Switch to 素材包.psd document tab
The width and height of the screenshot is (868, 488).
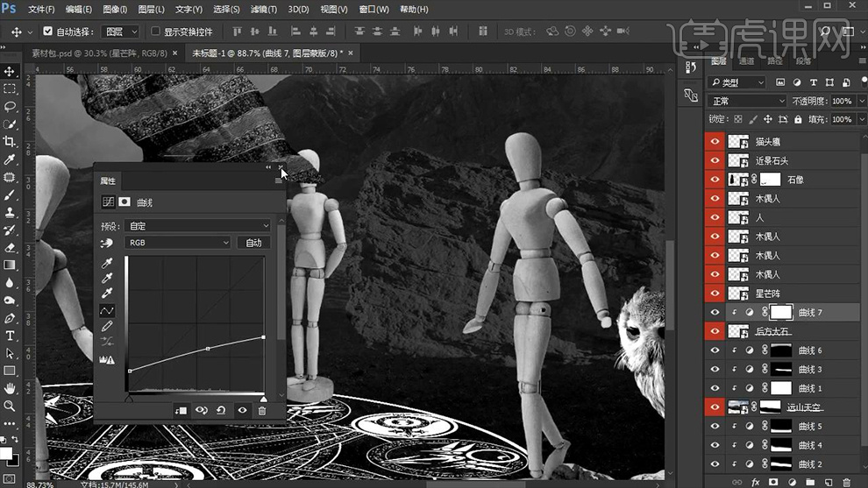(x=99, y=53)
